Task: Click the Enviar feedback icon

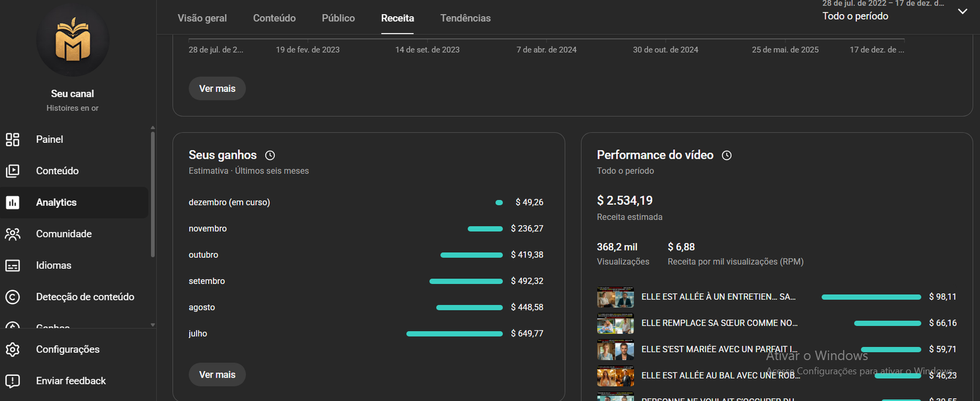Action: click(x=12, y=381)
